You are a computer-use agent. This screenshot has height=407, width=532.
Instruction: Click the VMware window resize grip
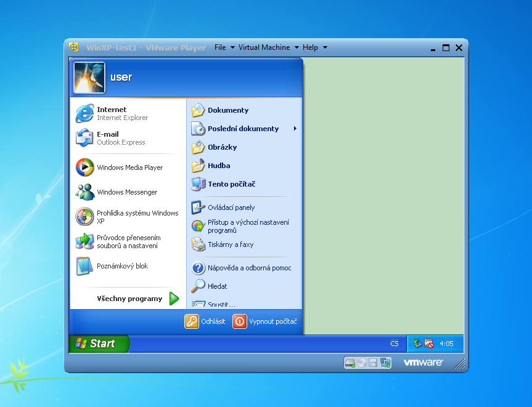point(459,364)
